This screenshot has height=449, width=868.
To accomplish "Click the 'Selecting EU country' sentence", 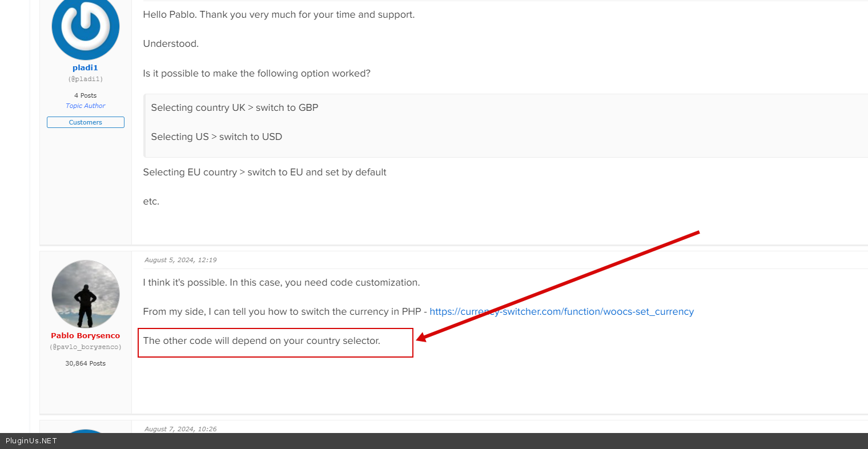I will [x=264, y=173].
